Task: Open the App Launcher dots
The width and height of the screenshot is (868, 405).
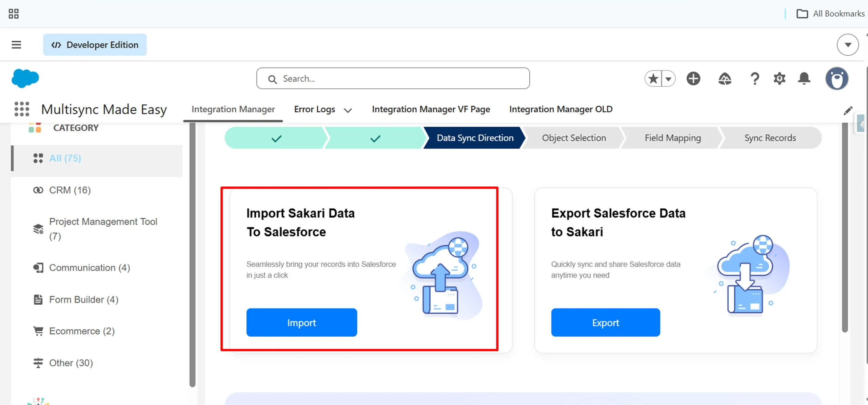Action: click(x=22, y=109)
